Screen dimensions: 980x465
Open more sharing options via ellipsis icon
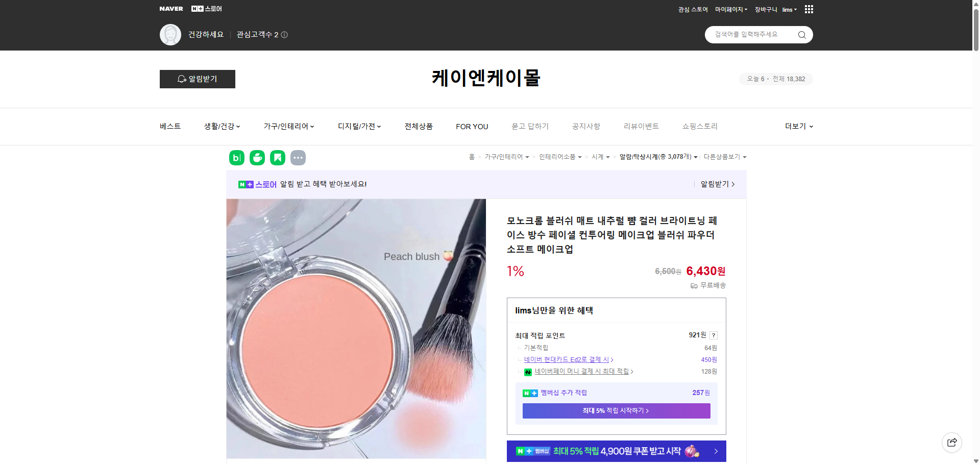point(298,158)
